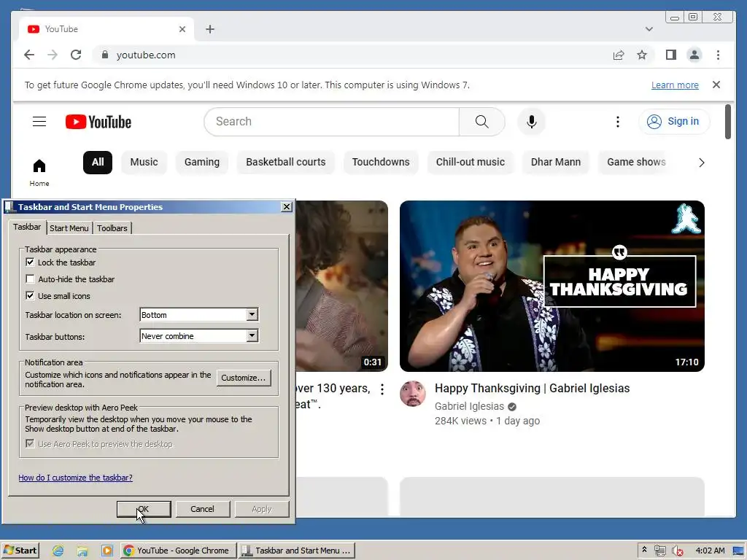Click YouTube - Google Chrome taskbar button
This screenshot has width=747, height=560.
click(x=178, y=551)
